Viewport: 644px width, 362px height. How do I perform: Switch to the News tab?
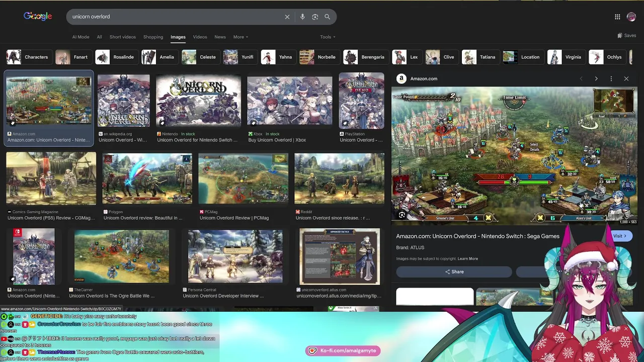coord(220,37)
